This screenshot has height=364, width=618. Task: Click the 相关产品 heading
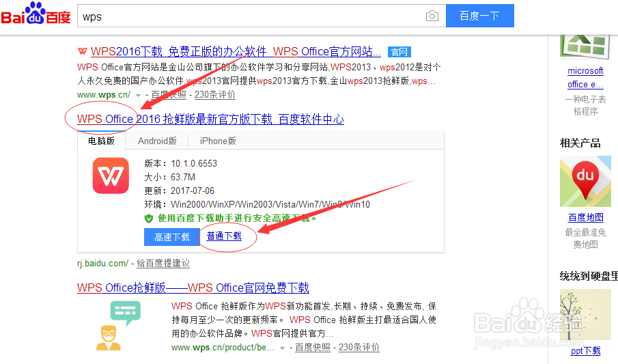point(580,143)
